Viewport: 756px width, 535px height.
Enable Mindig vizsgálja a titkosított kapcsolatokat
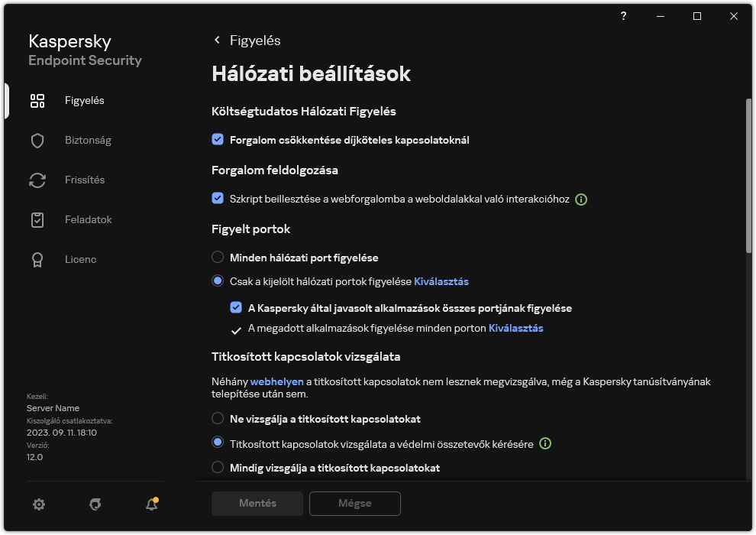point(218,468)
